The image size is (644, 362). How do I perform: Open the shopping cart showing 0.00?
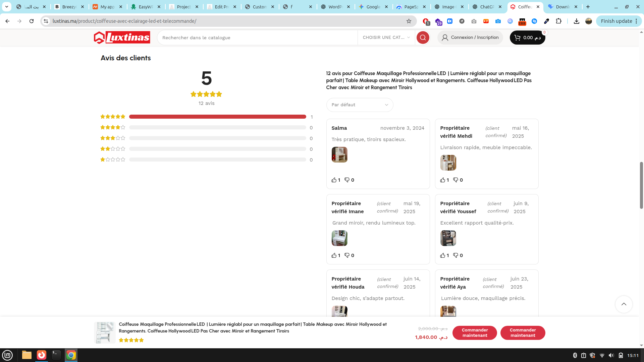527,38
